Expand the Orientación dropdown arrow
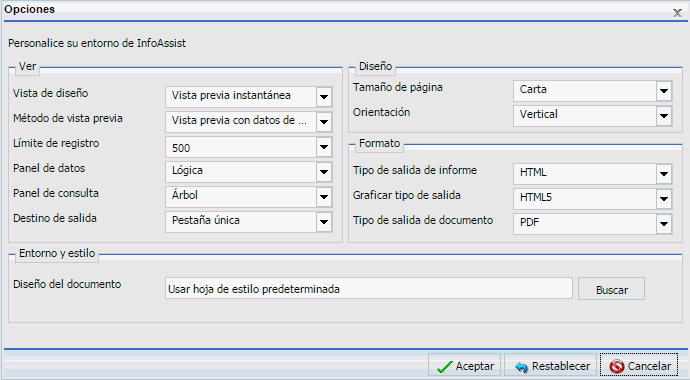The width and height of the screenshot is (690, 380). pos(664,116)
